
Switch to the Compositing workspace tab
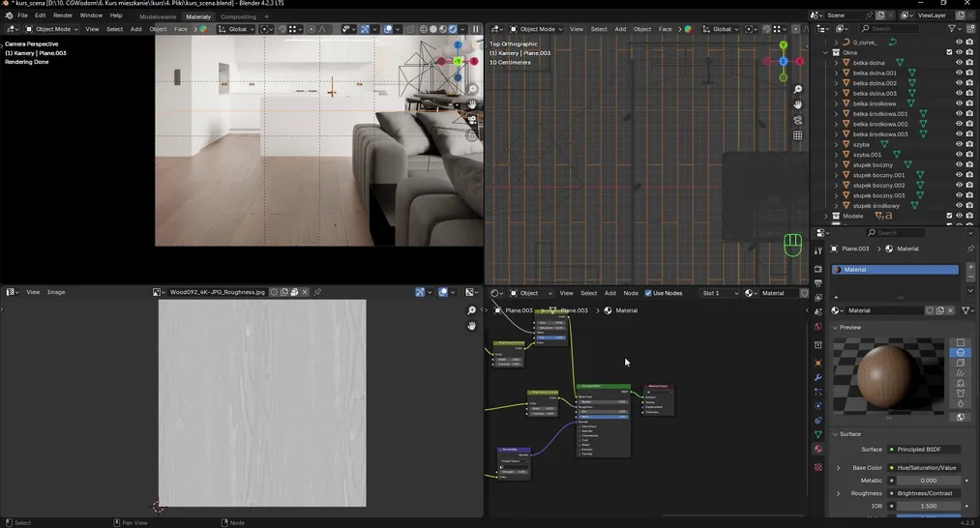[x=238, y=16]
